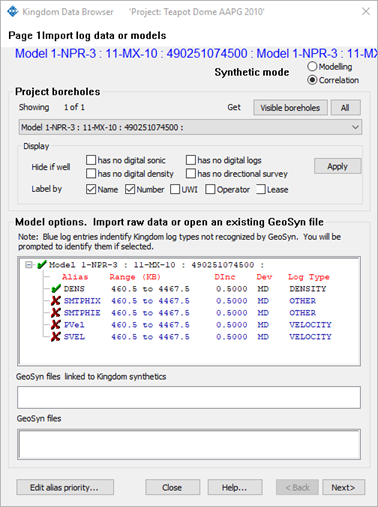Select Model 1-NPR-3 : 11-MX-10 tree root text
Viewport: 378px width, 507px height.
[156, 265]
